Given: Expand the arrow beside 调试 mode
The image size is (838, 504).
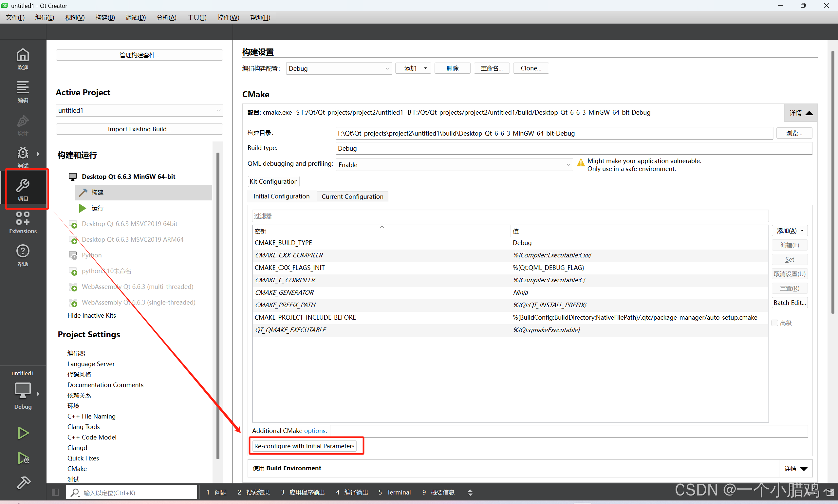Looking at the screenshot, I should click(x=38, y=154).
